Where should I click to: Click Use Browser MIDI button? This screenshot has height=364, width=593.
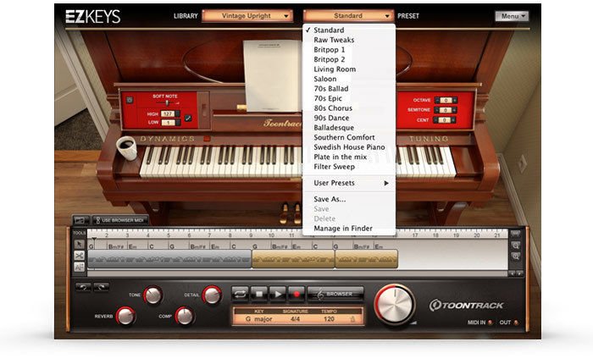(120, 220)
